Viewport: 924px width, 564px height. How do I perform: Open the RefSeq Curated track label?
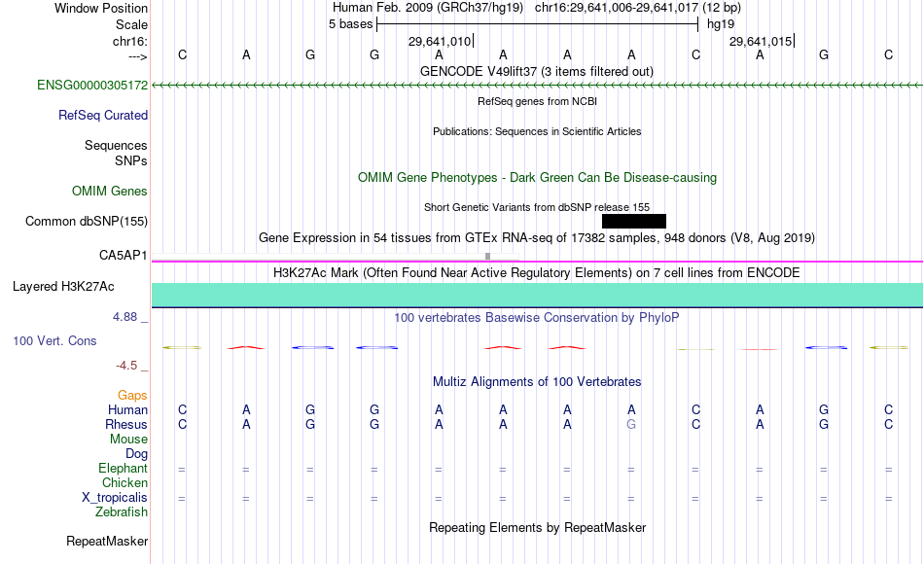(103, 115)
